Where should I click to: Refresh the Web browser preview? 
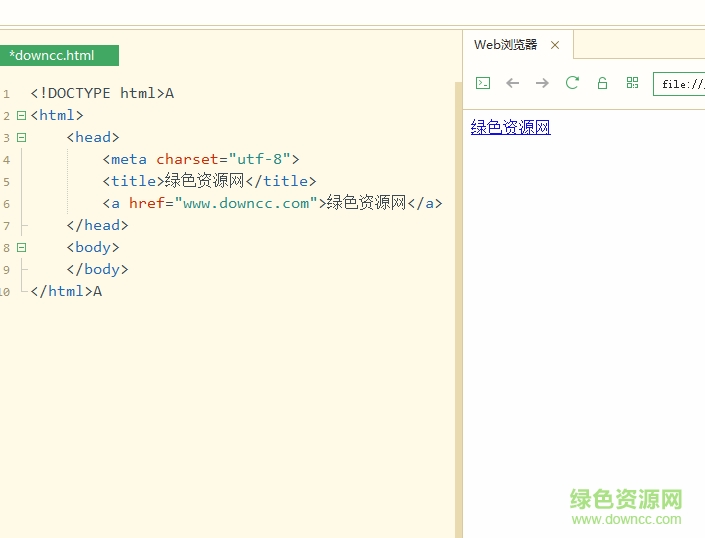coord(572,83)
